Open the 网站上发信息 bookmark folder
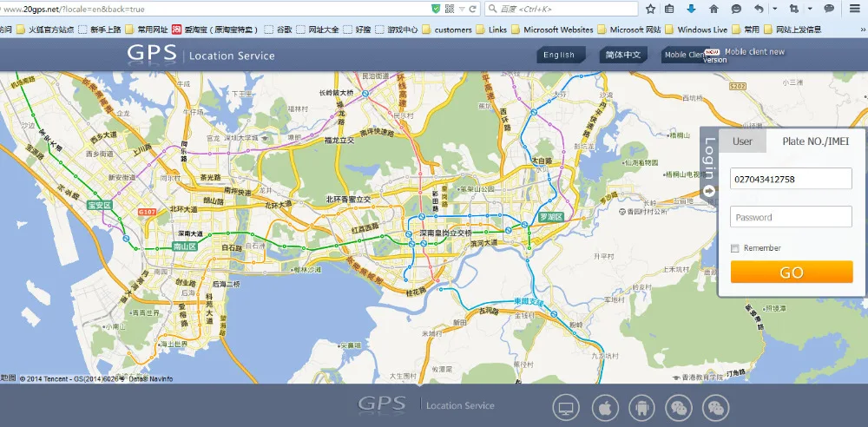 pos(792,30)
